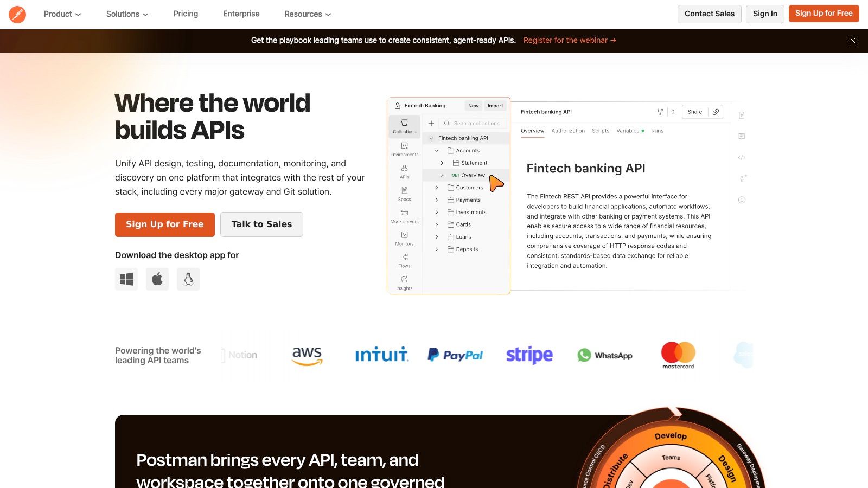The width and height of the screenshot is (868, 488).
Task: Click the Monitors sidebar icon
Action: (x=404, y=238)
